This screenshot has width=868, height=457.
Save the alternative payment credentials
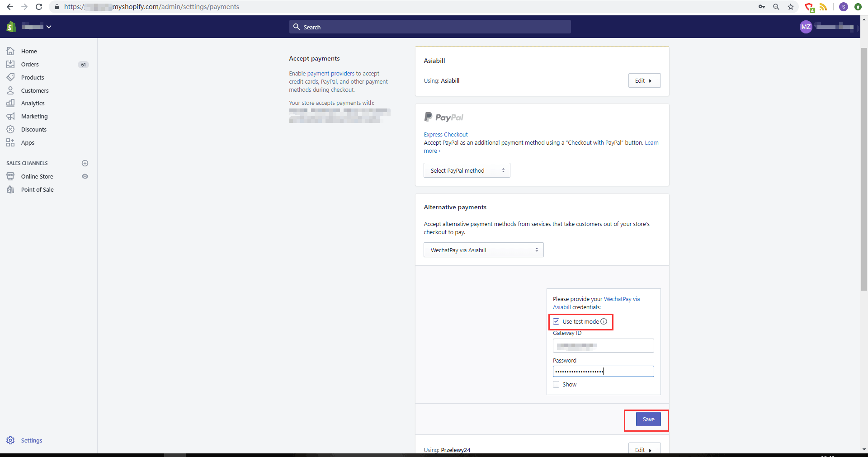(648, 419)
